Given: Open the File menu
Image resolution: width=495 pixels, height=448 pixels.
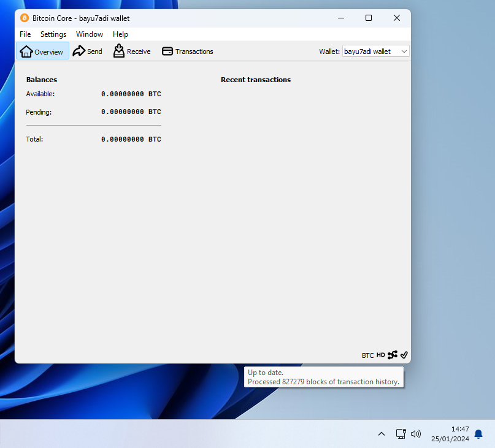Looking at the screenshot, I should coord(25,34).
